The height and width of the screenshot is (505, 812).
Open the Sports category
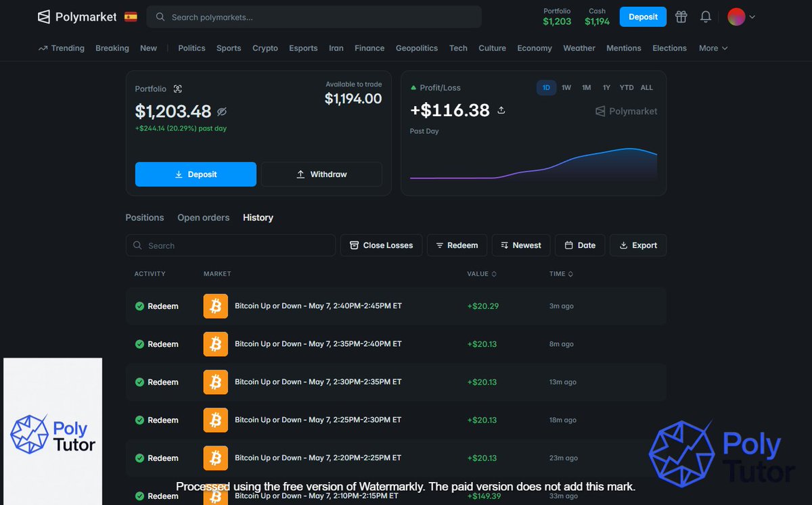[x=229, y=48]
